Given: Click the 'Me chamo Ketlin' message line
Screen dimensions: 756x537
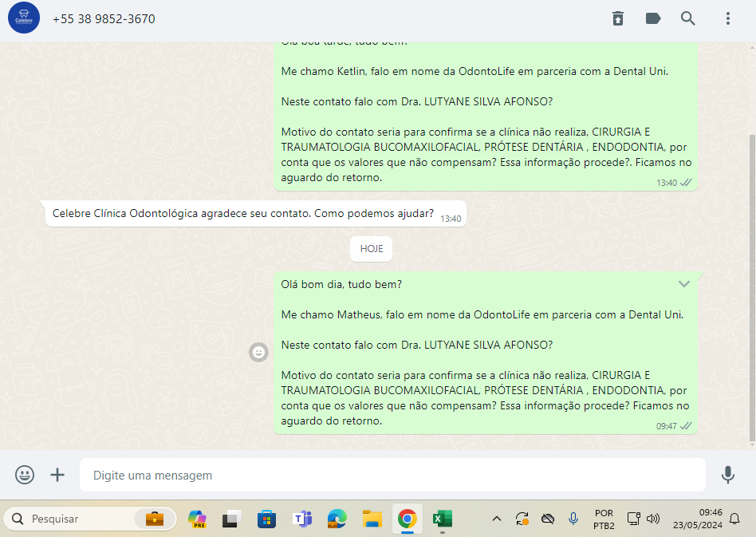Looking at the screenshot, I should pos(474,71).
